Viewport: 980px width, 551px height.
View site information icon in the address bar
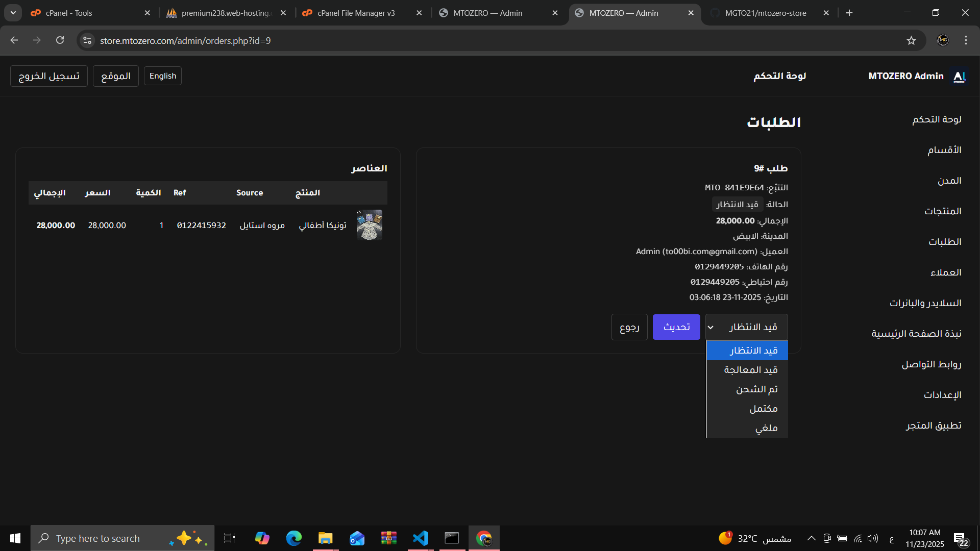click(x=87, y=40)
